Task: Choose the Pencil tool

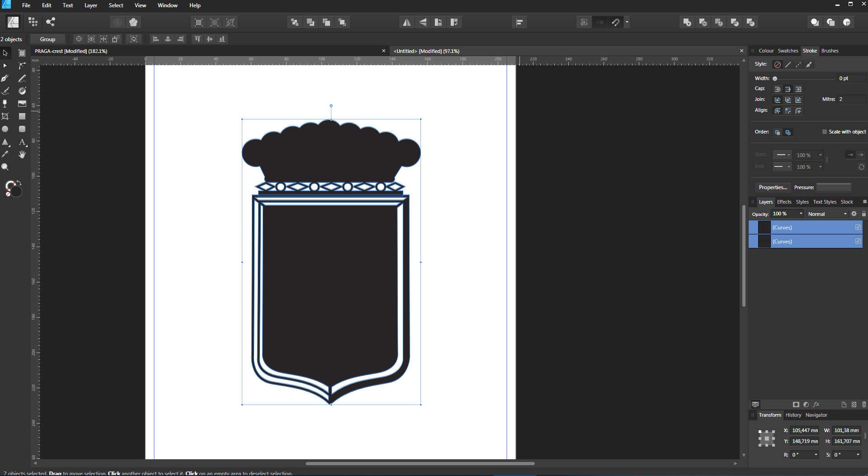Action: click(x=22, y=78)
